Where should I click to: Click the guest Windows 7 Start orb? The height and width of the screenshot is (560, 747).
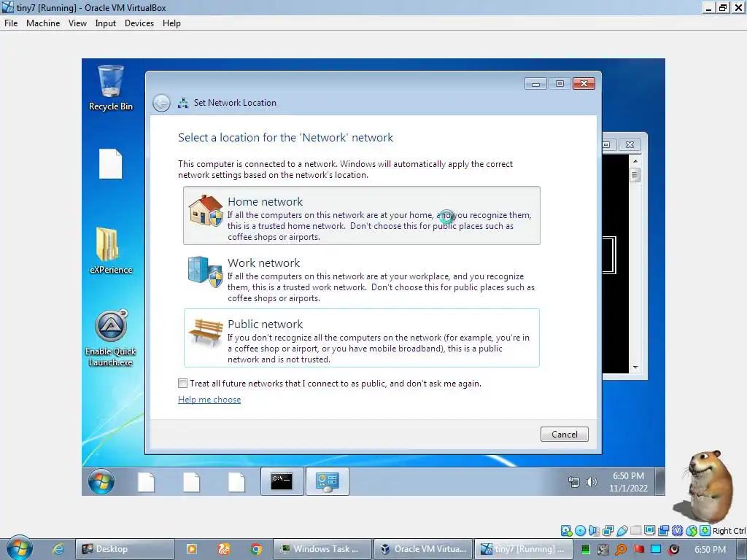[101, 481]
